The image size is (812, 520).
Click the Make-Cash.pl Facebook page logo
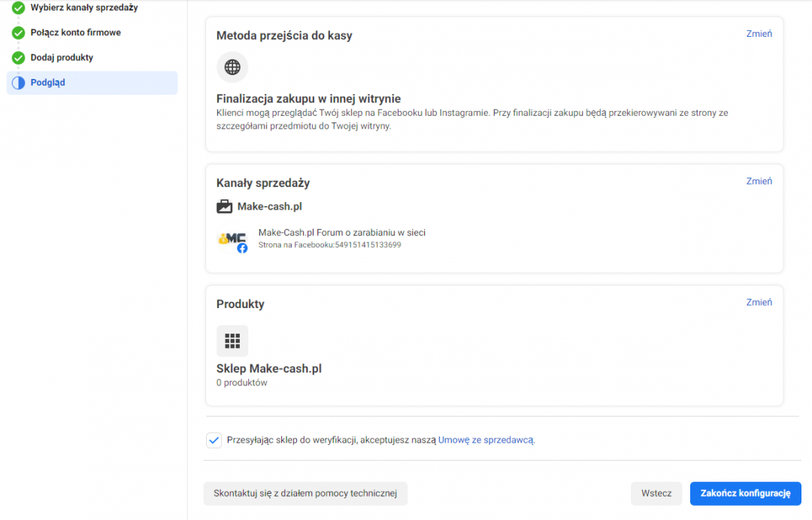(x=232, y=239)
